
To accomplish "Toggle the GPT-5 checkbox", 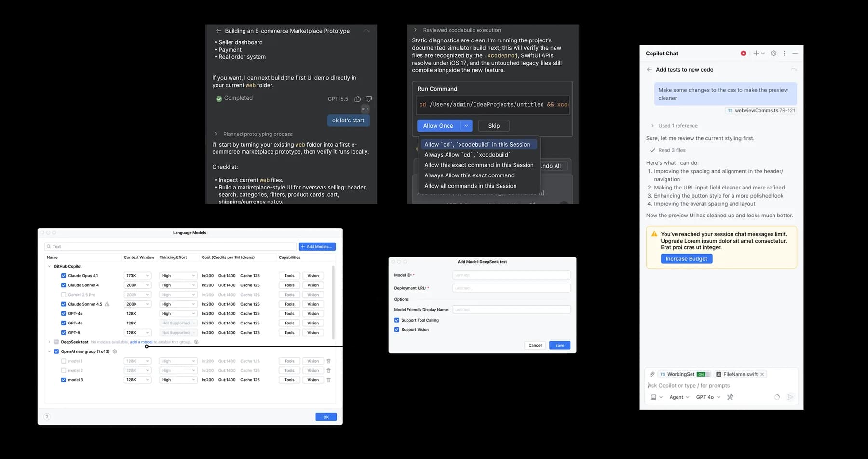I will tap(63, 333).
